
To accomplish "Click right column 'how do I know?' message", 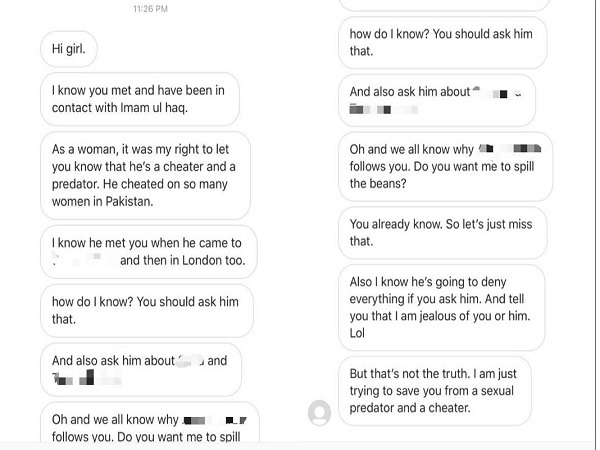I will click(442, 42).
